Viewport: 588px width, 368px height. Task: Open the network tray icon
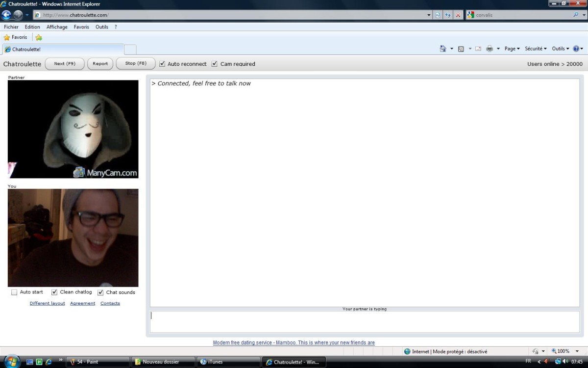[558, 362]
